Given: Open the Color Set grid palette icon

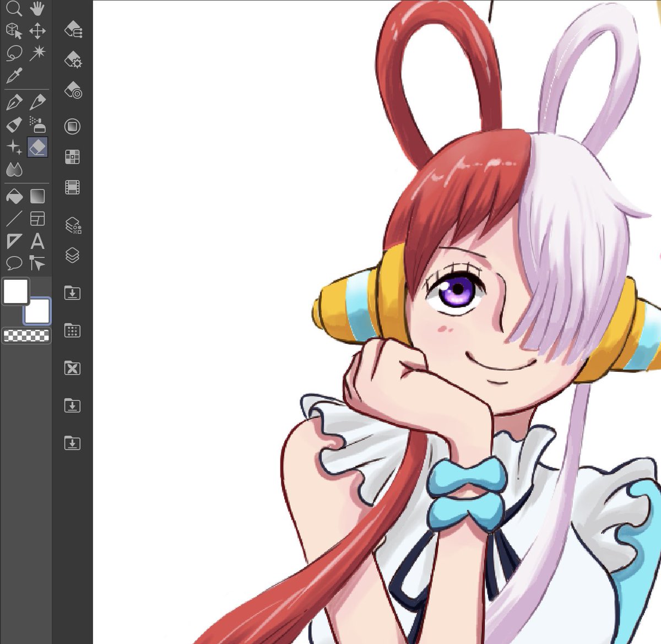Looking at the screenshot, I should coord(72,157).
